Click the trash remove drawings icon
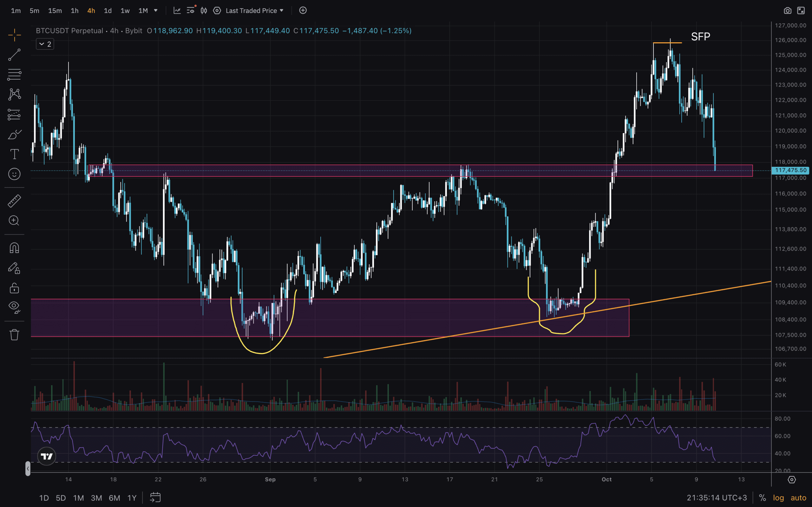 point(14,334)
